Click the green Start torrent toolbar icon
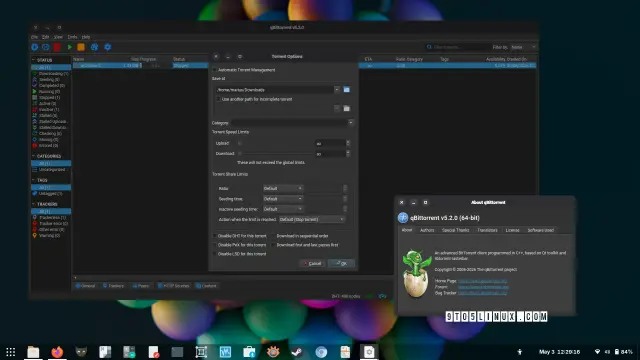This screenshot has width=640, height=360. point(70,47)
